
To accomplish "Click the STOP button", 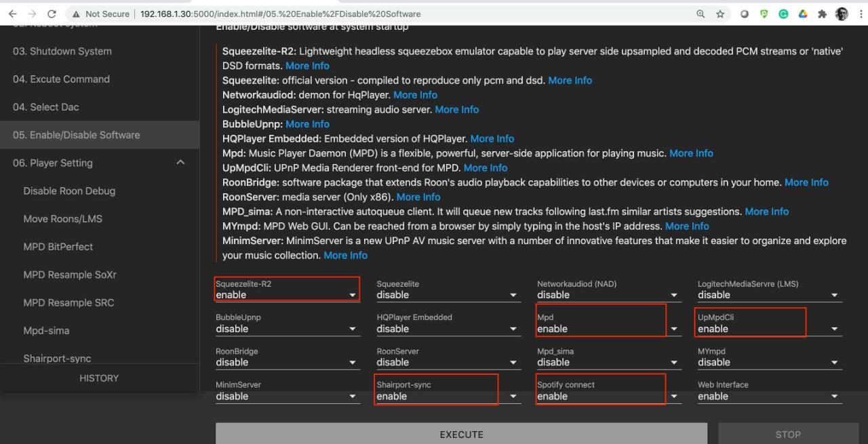I will click(788, 434).
